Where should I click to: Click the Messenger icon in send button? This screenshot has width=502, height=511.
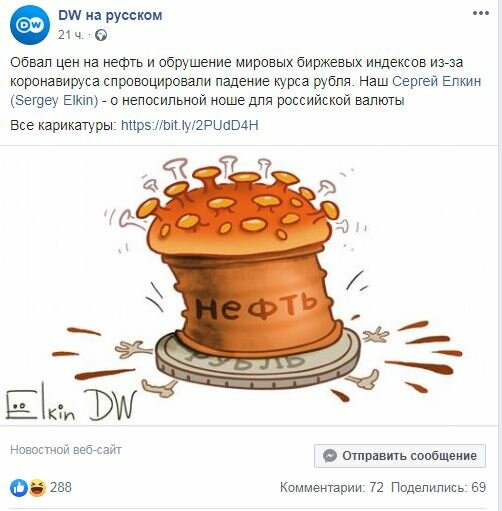click(330, 456)
